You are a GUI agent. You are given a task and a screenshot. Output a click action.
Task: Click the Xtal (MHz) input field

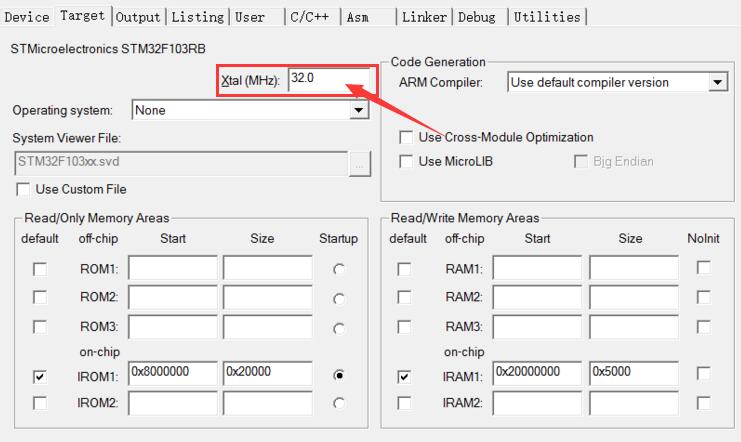(x=329, y=80)
